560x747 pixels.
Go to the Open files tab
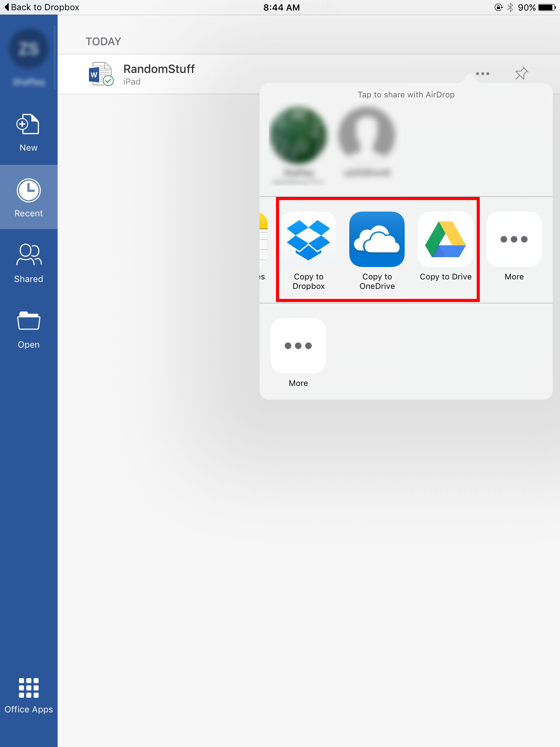point(28,329)
